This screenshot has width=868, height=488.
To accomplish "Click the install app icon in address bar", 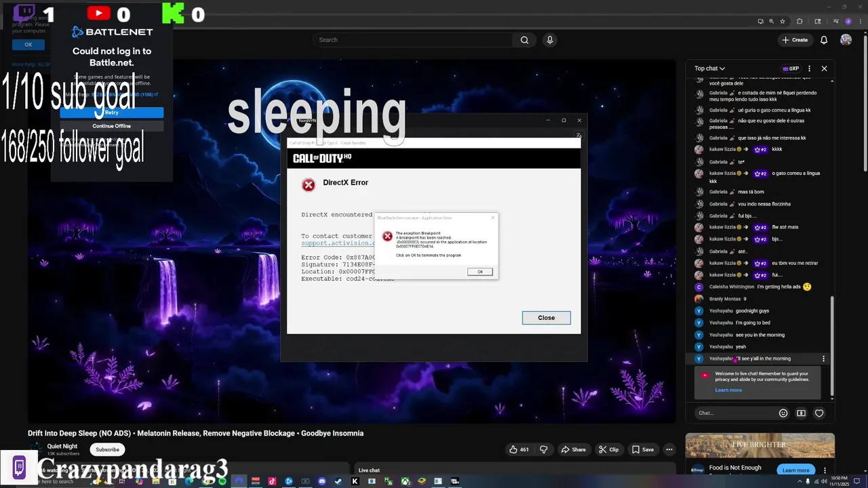I will (760, 21).
